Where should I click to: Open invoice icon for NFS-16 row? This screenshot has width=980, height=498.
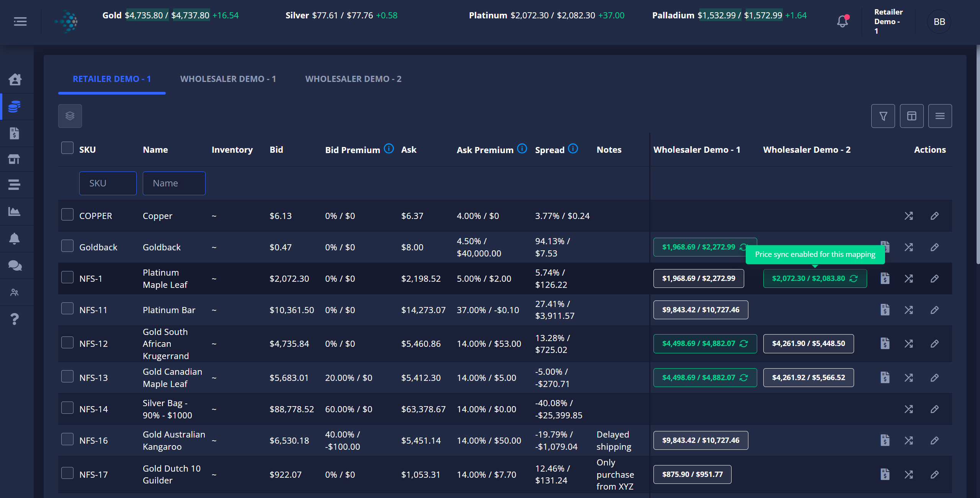885,440
